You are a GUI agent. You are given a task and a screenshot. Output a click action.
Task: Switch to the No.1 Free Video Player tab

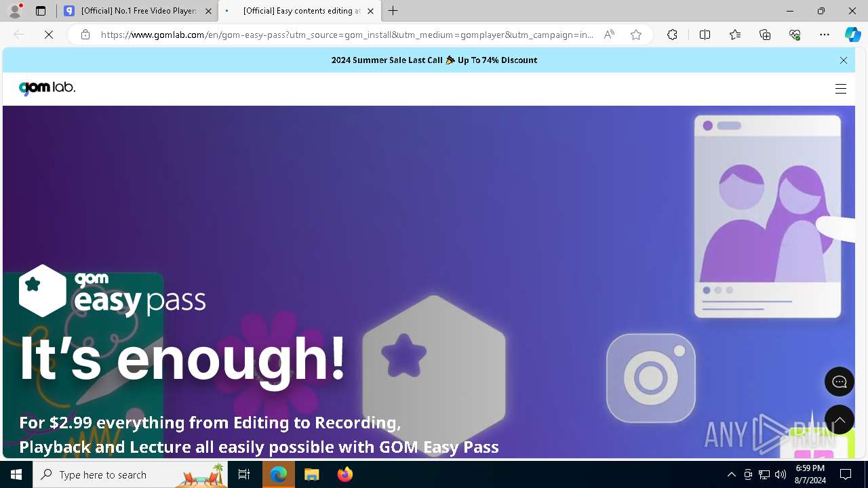138,11
